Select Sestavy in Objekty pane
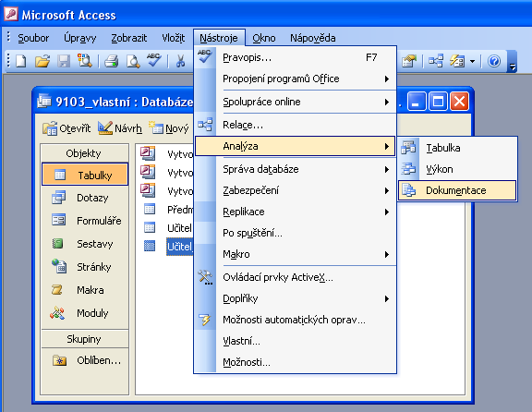The width and height of the screenshot is (532, 412). tap(85, 244)
